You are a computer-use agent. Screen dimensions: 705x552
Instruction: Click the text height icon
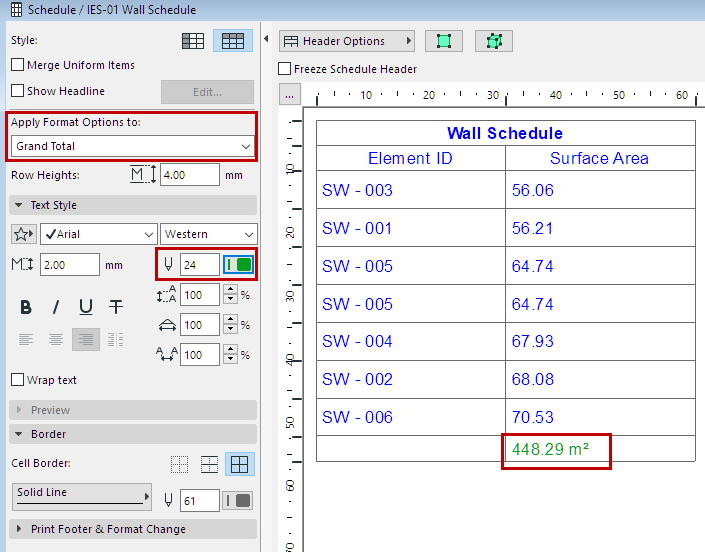click(x=22, y=264)
